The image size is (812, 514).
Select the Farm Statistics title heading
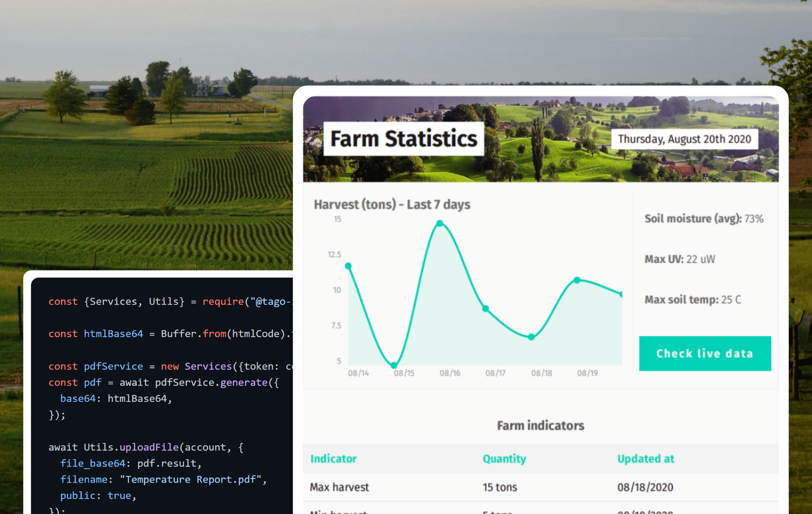404,139
